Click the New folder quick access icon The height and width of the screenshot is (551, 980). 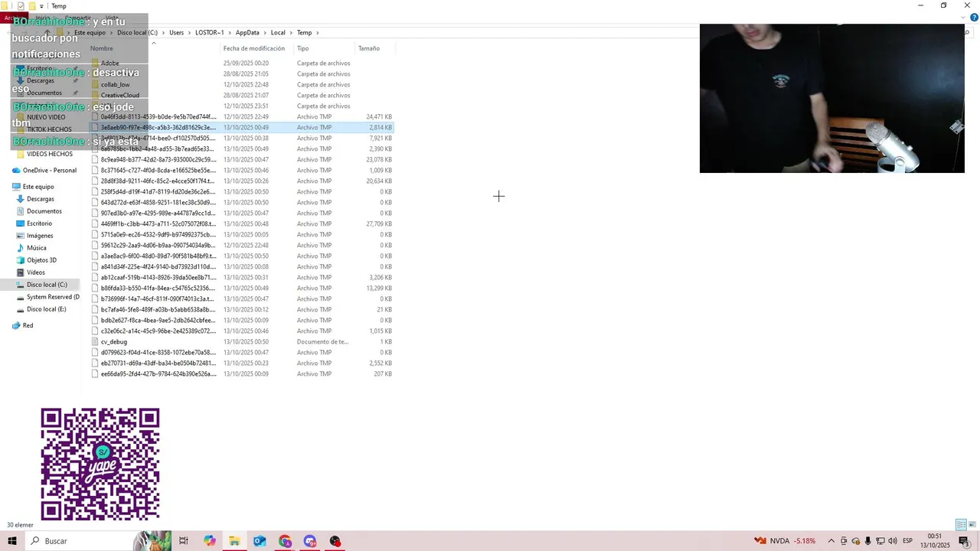click(32, 6)
